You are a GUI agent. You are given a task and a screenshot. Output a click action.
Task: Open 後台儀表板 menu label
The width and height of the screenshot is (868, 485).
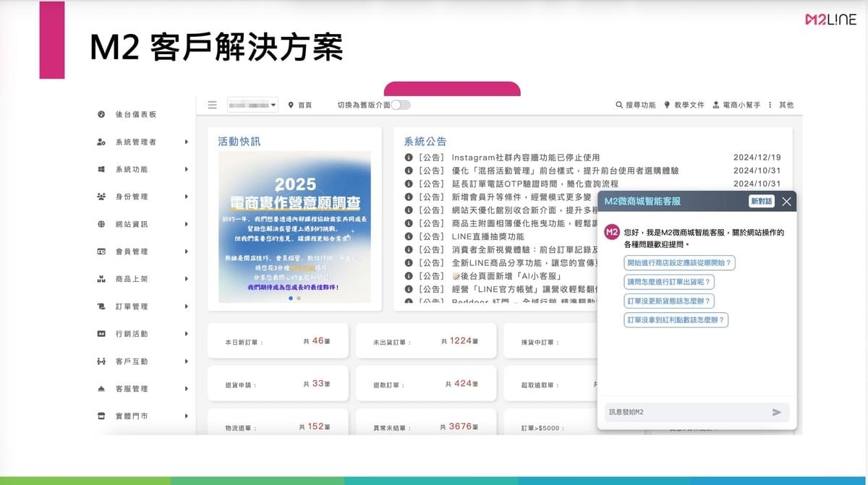click(x=136, y=114)
